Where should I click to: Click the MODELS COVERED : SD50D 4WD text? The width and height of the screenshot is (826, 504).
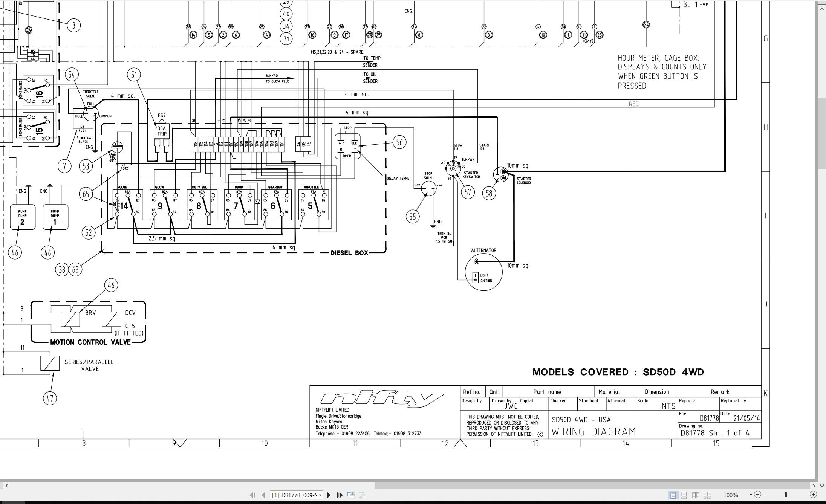pyautogui.click(x=618, y=372)
